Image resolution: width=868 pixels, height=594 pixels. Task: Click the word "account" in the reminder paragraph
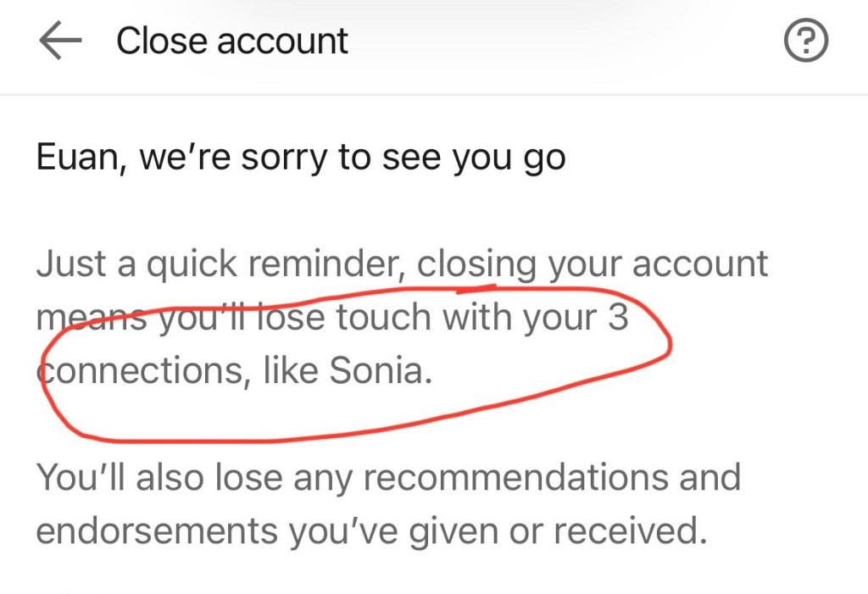(x=700, y=264)
